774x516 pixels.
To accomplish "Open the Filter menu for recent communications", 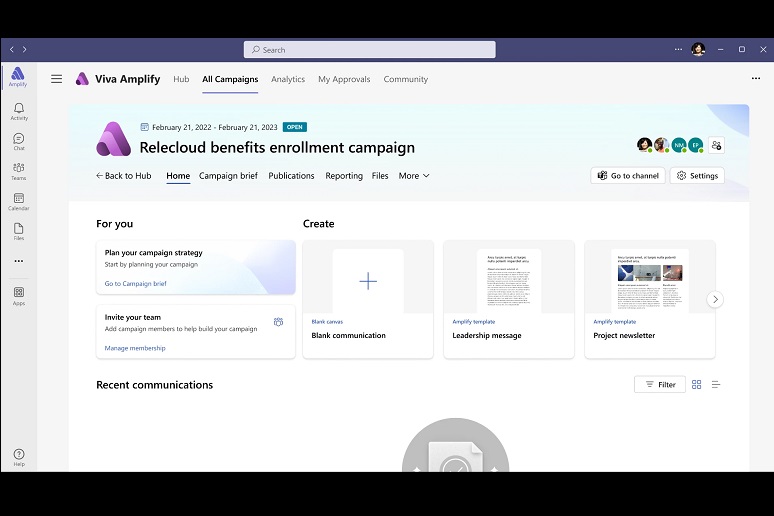I will [659, 384].
